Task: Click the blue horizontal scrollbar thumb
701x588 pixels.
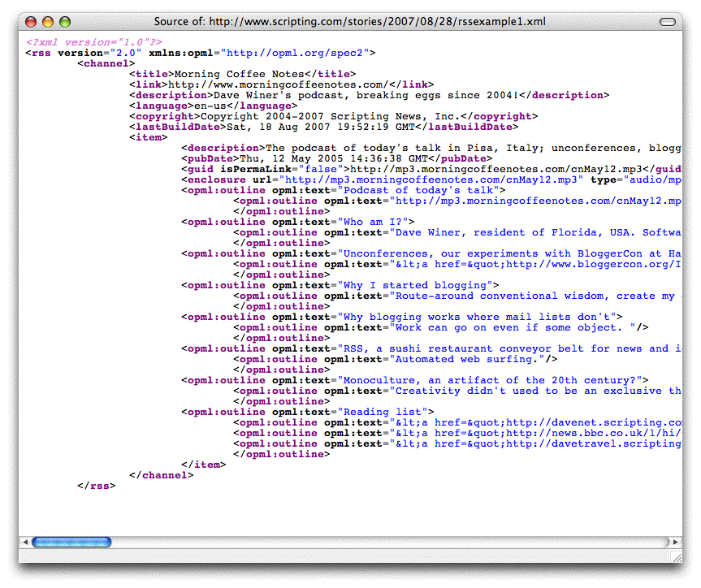Action: click(71, 542)
